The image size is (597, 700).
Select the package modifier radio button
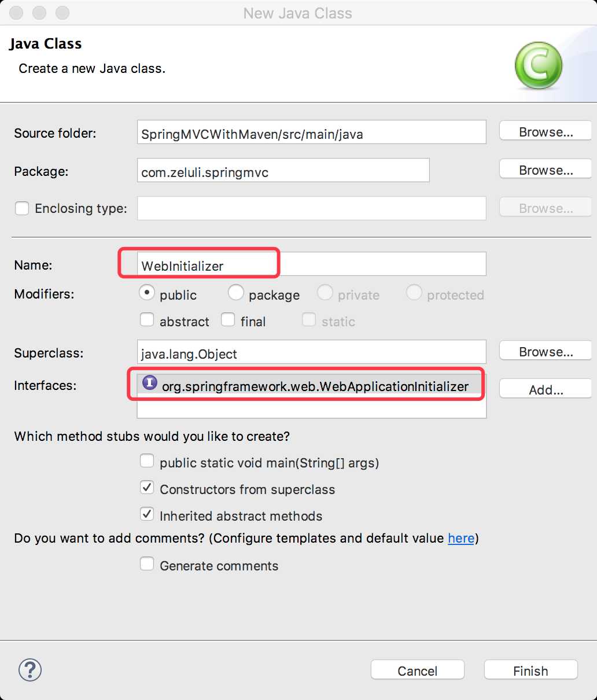(x=236, y=293)
